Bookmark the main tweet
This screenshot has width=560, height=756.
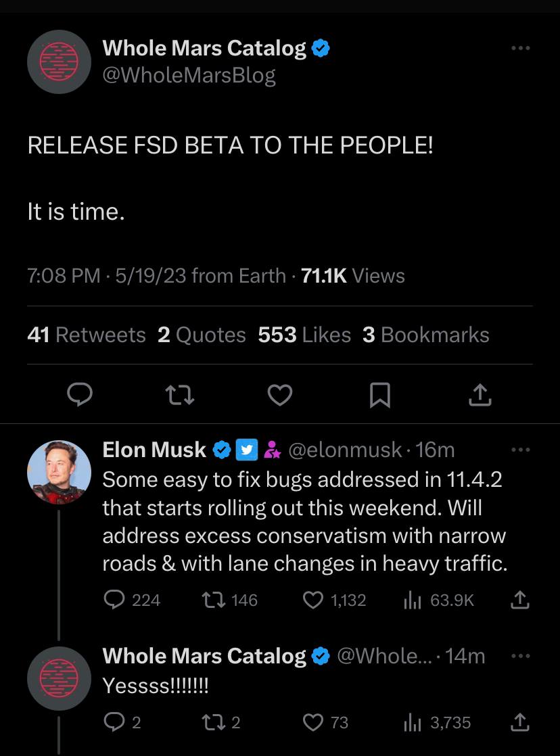(x=380, y=395)
